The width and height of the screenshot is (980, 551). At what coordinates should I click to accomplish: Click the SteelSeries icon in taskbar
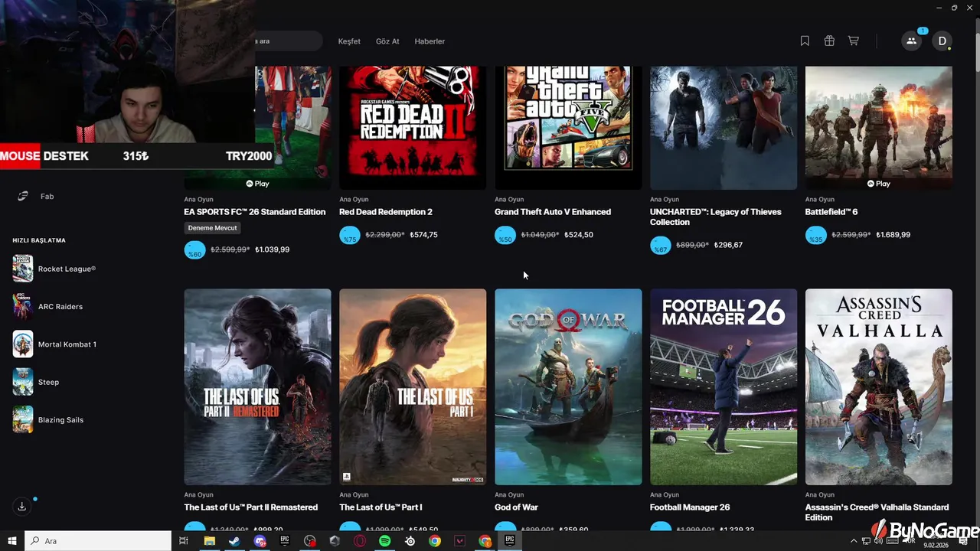coord(410,541)
